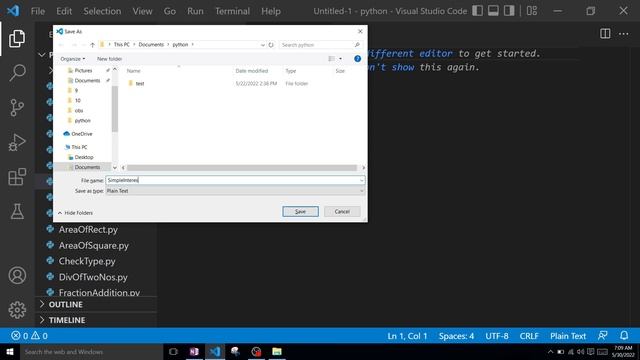Go up one folder level in Save As dialog
The width and height of the screenshot is (640, 360).
click(x=92, y=44)
